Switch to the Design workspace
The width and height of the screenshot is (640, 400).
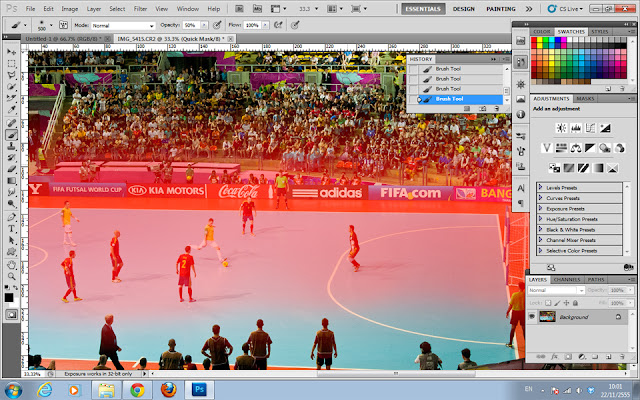(x=463, y=9)
